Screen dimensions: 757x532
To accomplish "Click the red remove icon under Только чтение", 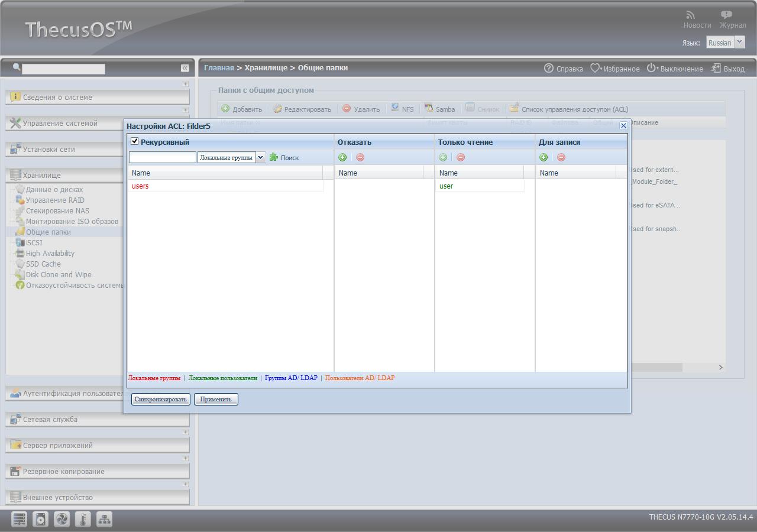I will [x=461, y=157].
